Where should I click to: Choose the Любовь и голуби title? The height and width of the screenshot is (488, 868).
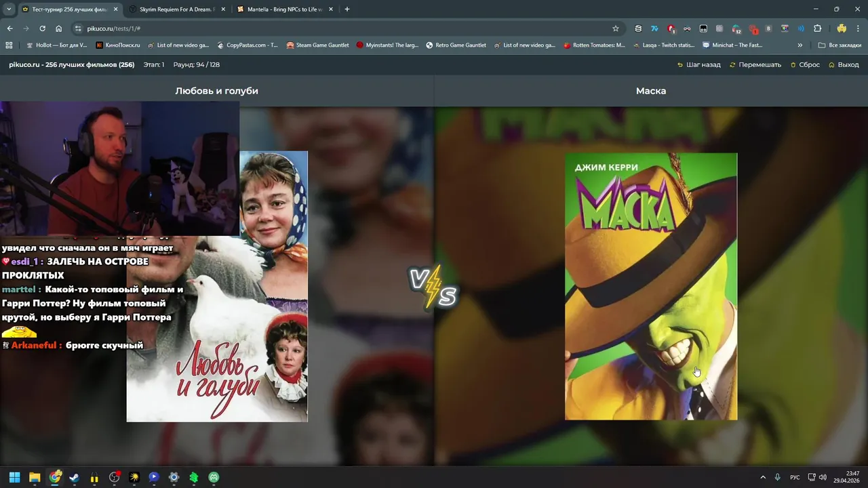click(216, 91)
